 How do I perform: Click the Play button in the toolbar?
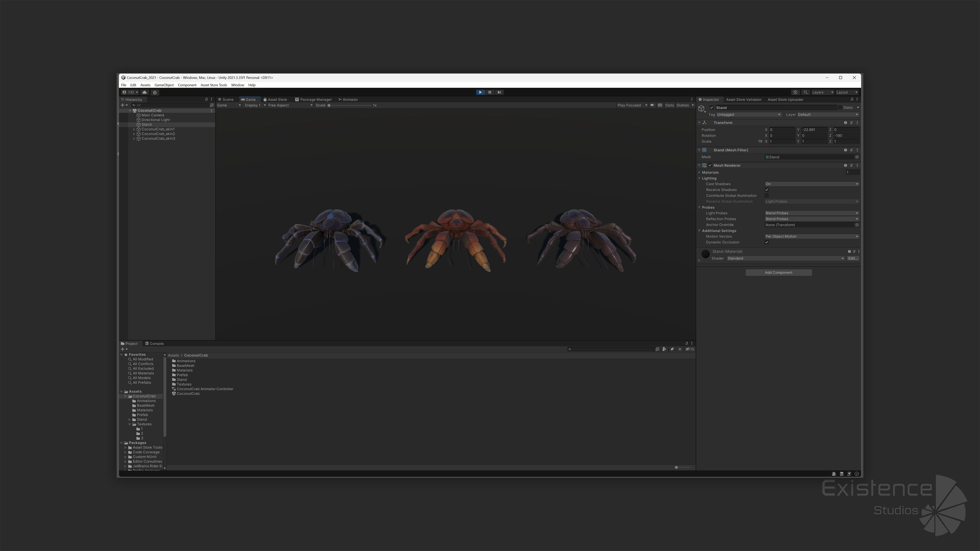click(x=480, y=92)
